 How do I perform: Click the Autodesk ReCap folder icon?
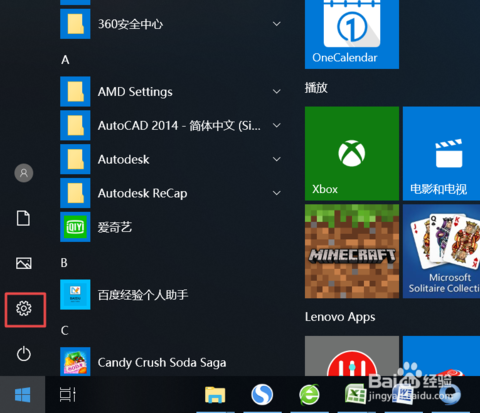pyautogui.click(x=75, y=193)
